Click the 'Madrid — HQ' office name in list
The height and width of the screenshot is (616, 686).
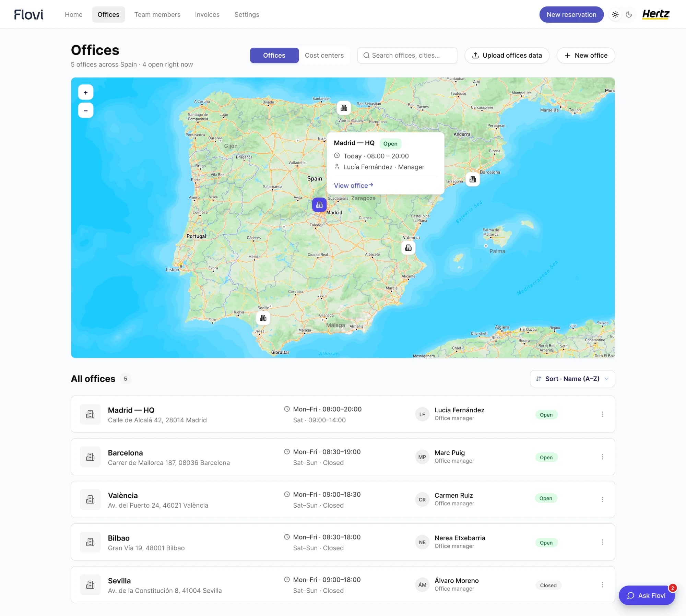coord(131,410)
